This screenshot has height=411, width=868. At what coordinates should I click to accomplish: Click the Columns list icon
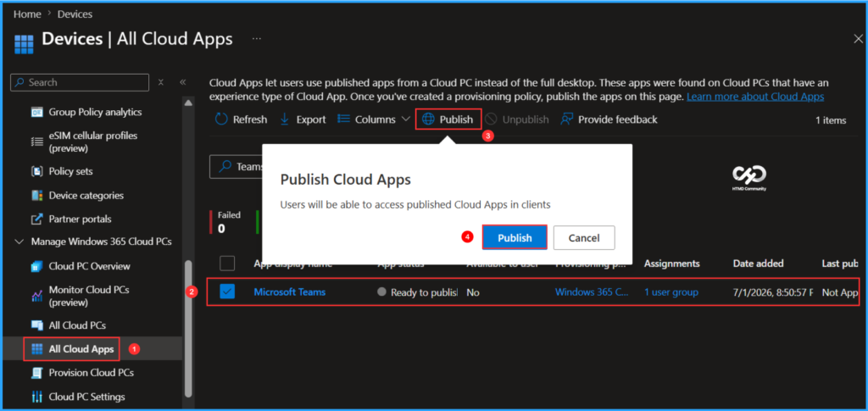pyautogui.click(x=344, y=119)
